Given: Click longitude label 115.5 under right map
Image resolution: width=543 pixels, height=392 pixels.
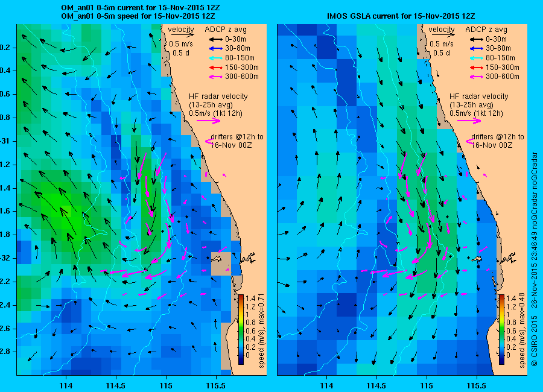Looking at the screenshot, I should point(477,386).
